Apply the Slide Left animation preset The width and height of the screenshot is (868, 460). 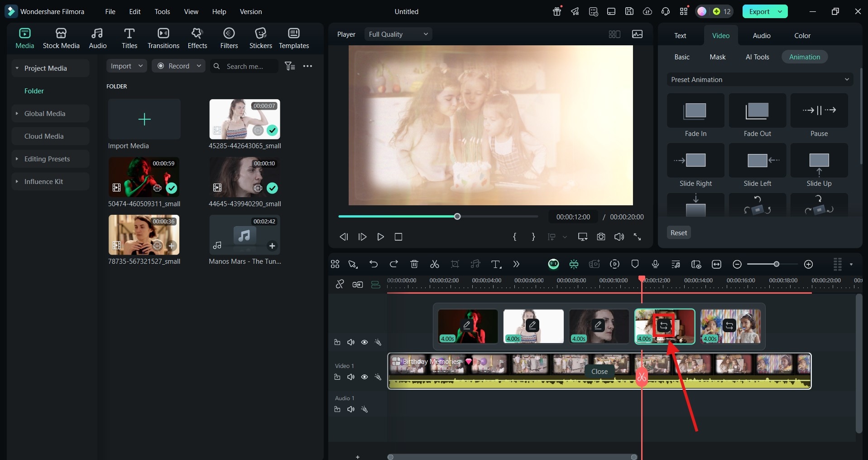[x=757, y=160]
